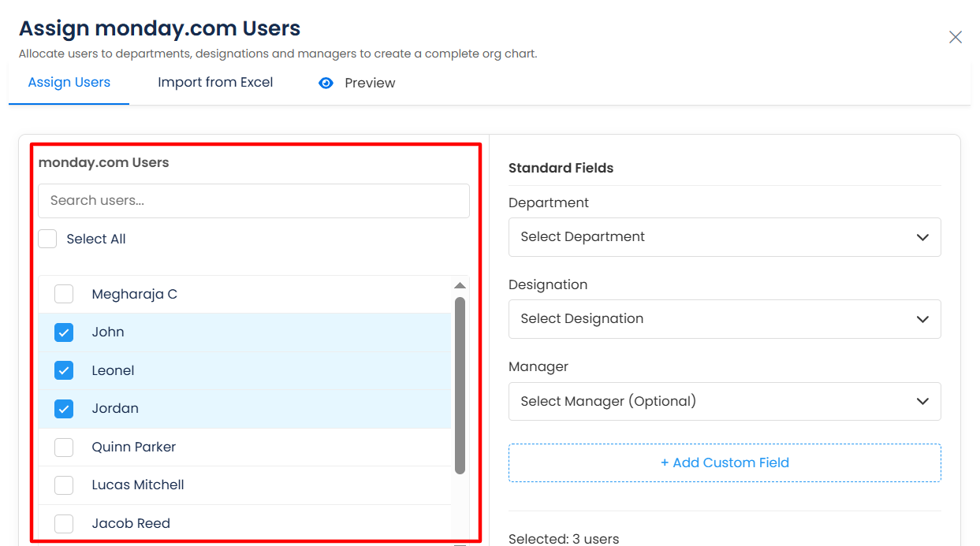Image resolution: width=980 pixels, height=546 pixels.
Task: Open the Select Manager (Optional) dropdown
Action: (725, 401)
